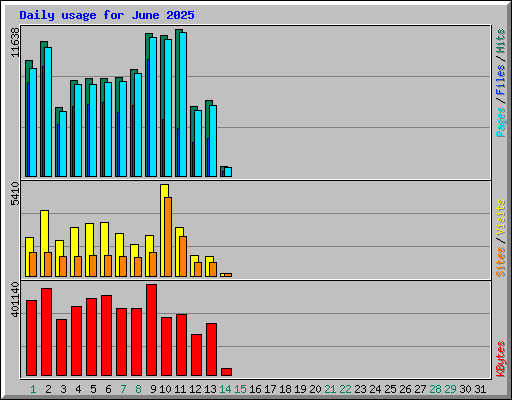Click the red KBytes bar for day 12

click(196, 355)
